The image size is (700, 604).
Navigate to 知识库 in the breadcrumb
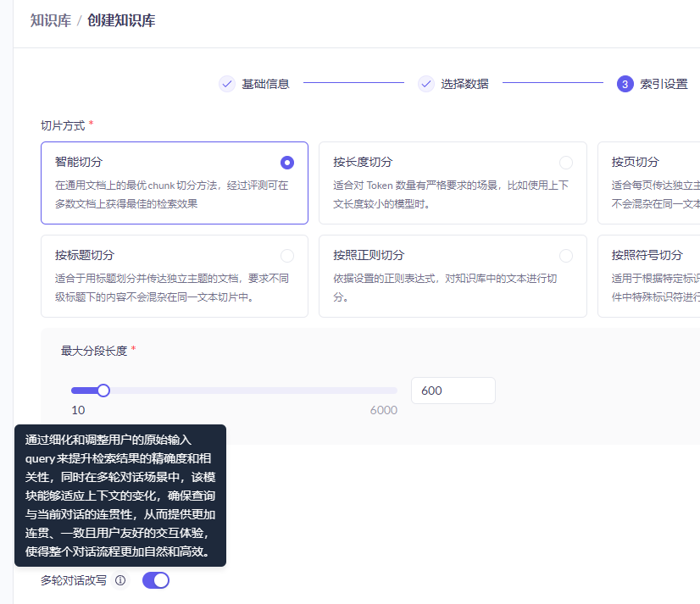point(49,20)
